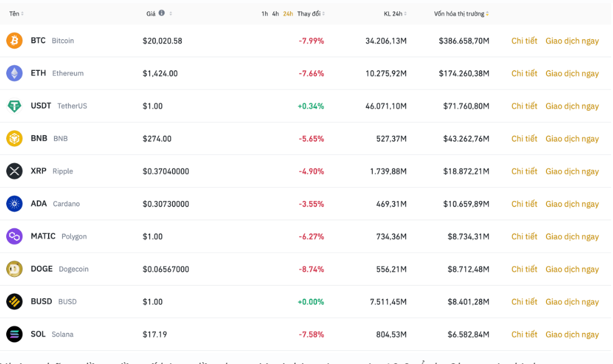
Task: Click the TetherUS coin icon
Action: [x=14, y=106]
